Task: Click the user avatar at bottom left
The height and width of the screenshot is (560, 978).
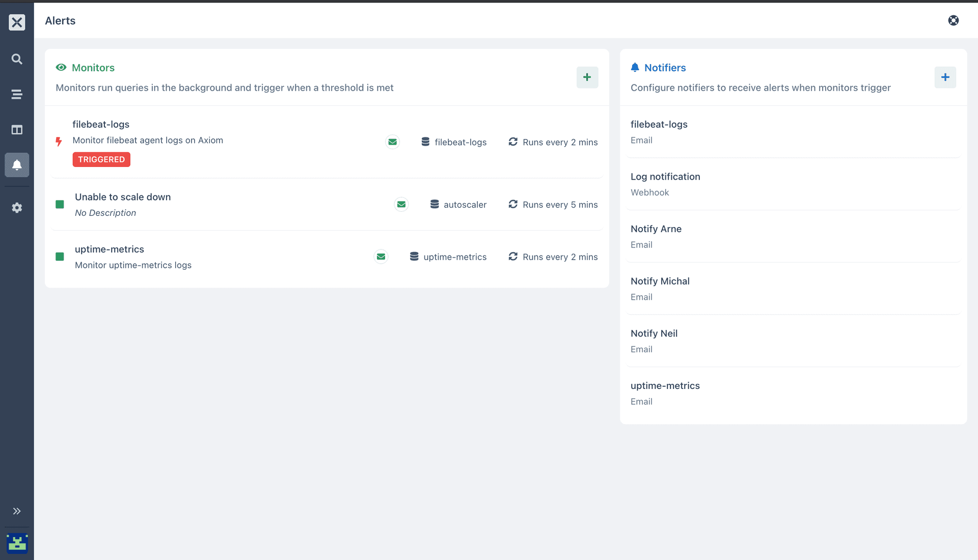Action: point(17,543)
